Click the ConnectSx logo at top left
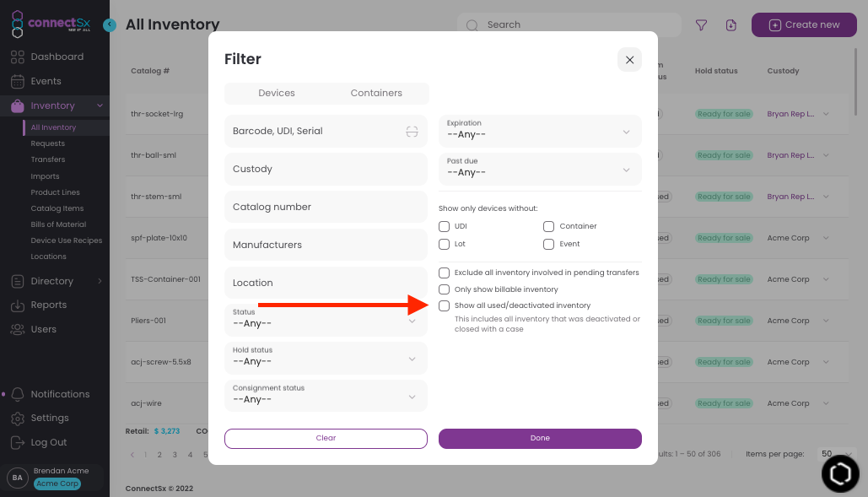This screenshot has width=868, height=497. [51, 23]
